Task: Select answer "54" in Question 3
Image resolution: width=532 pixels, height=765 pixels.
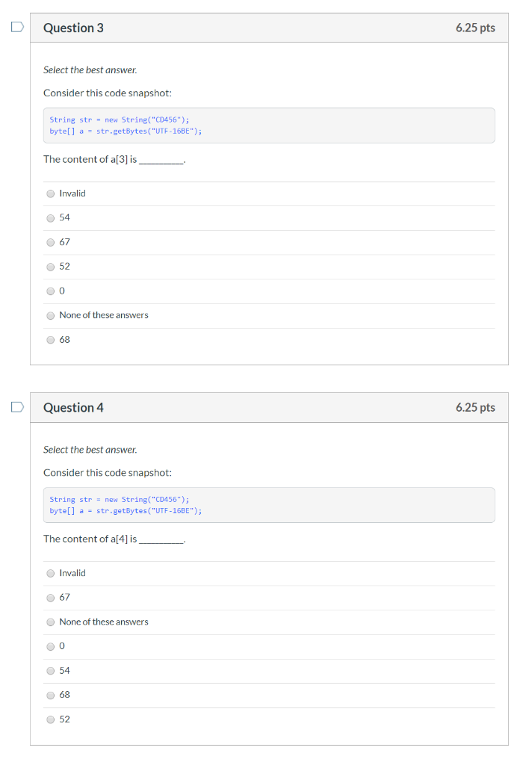Action: click(50, 217)
